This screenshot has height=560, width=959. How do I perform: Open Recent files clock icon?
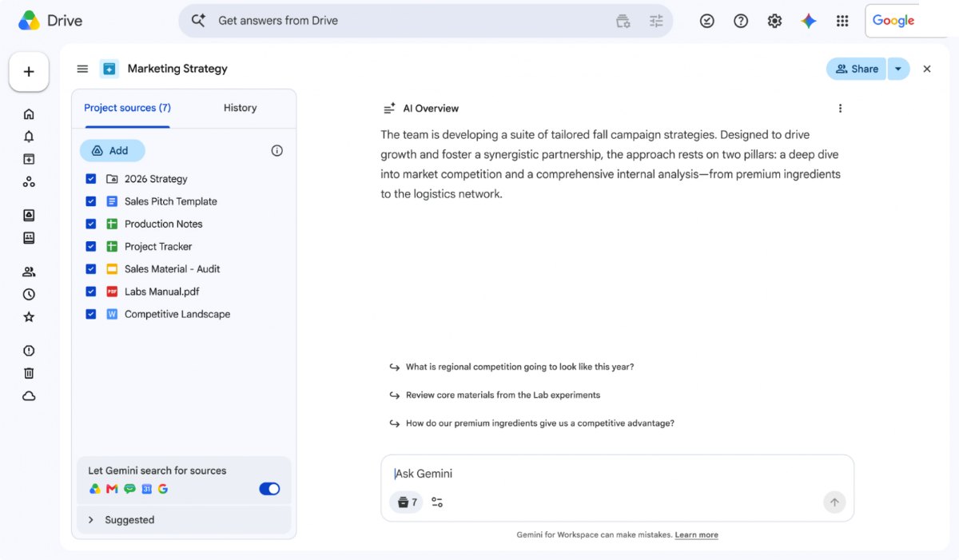click(29, 294)
